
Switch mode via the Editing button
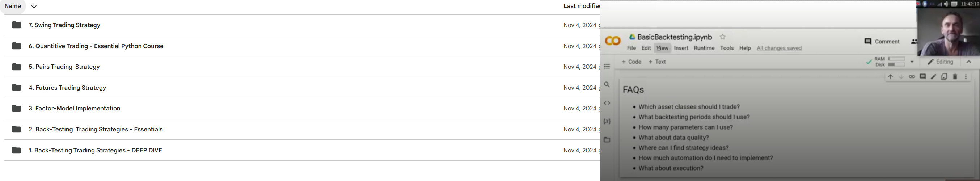click(941, 62)
